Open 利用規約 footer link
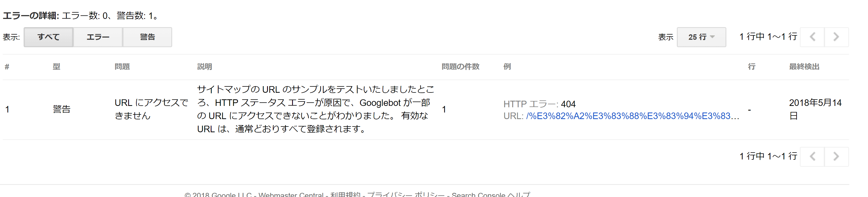 pyautogui.click(x=345, y=195)
